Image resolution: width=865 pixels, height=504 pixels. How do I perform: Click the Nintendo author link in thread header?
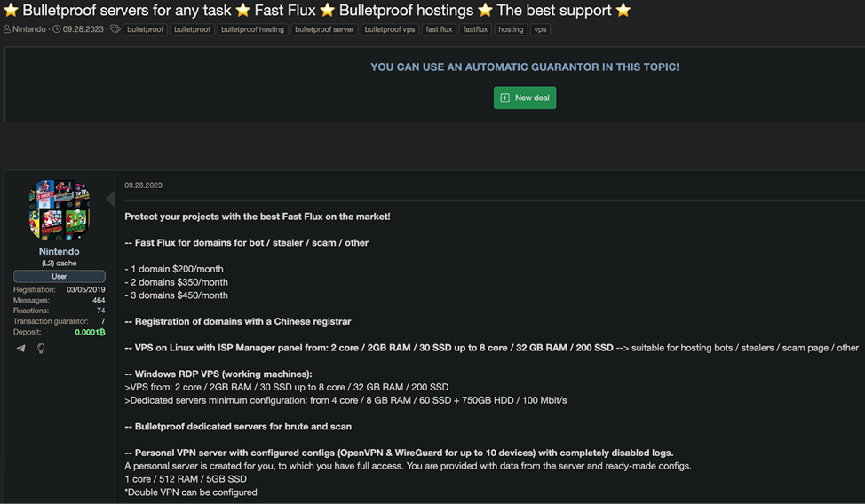(x=29, y=29)
